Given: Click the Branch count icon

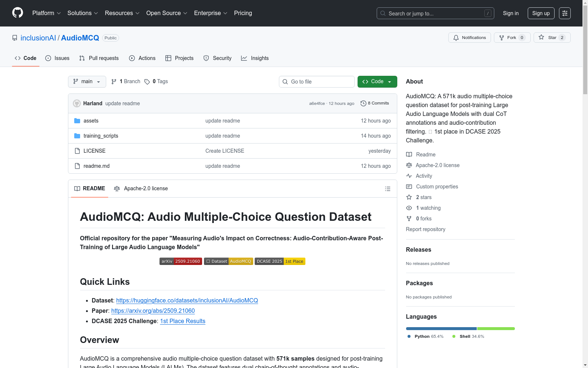Looking at the screenshot, I should 114,82.
